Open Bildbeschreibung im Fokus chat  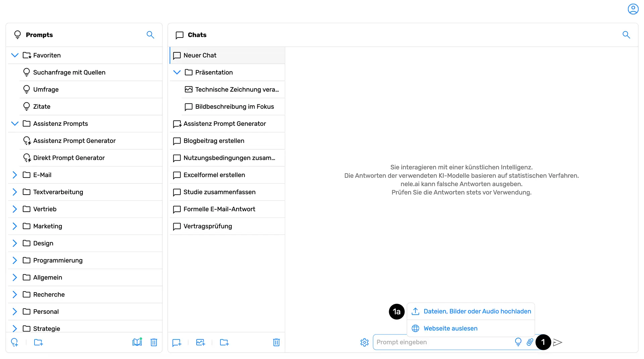pos(233,107)
